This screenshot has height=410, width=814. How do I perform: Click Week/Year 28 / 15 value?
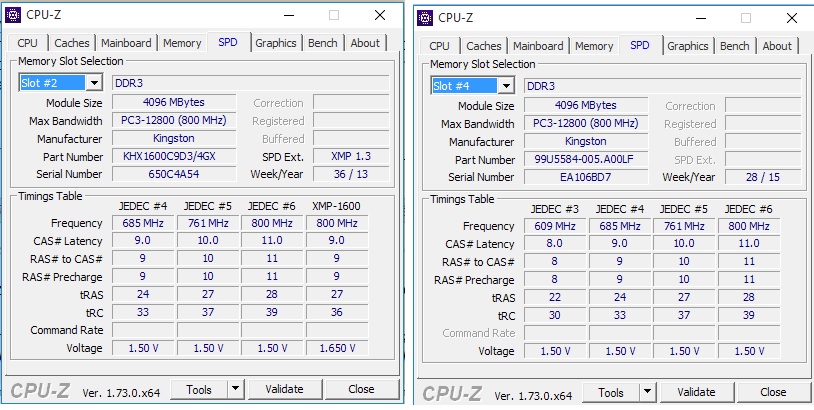[763, 177]
